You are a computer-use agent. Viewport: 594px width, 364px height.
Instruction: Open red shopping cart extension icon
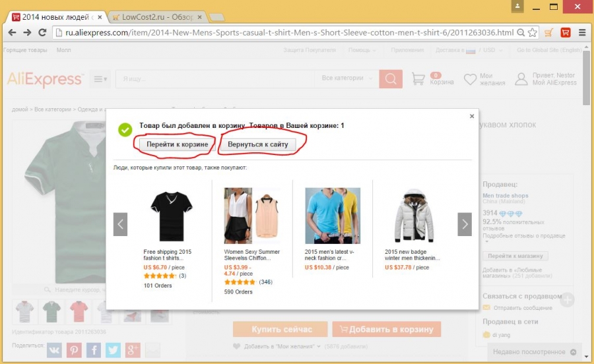[x=566, y=32]
